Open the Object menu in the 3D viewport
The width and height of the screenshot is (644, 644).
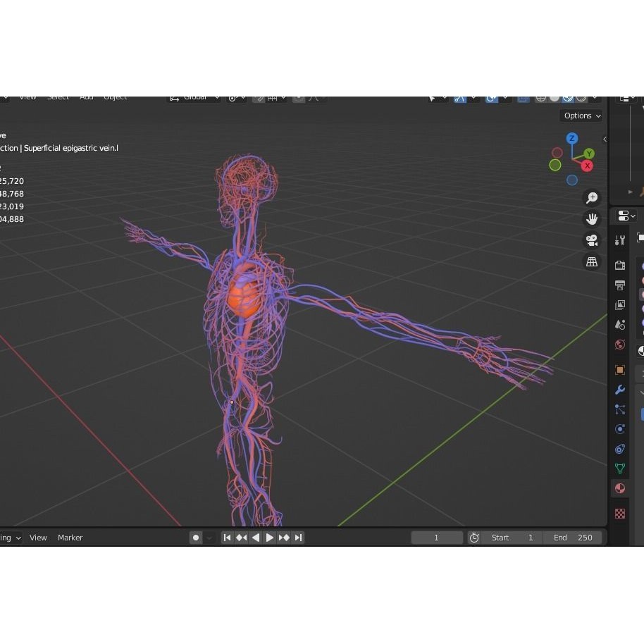point(115,97)
